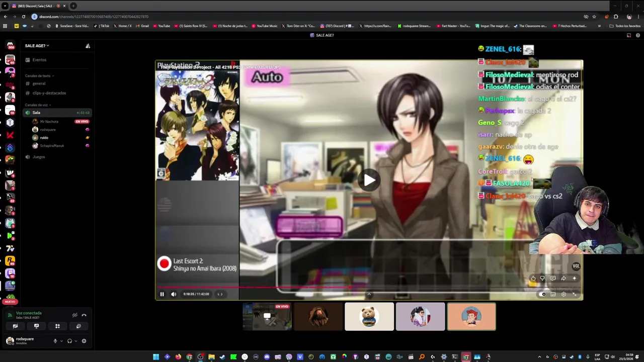Select user SchapiraManuk in voice channel
The height and width of the screenshot is (362, 644).
[x=52, y=146]
